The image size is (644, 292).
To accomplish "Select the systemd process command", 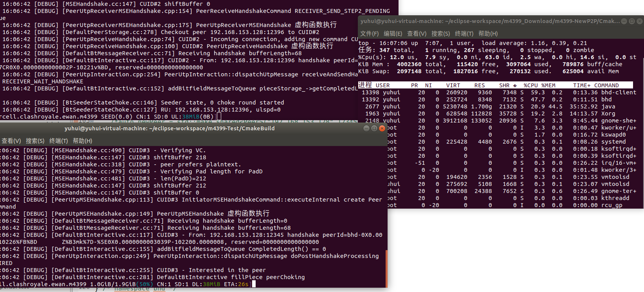I will coord(613,142).
